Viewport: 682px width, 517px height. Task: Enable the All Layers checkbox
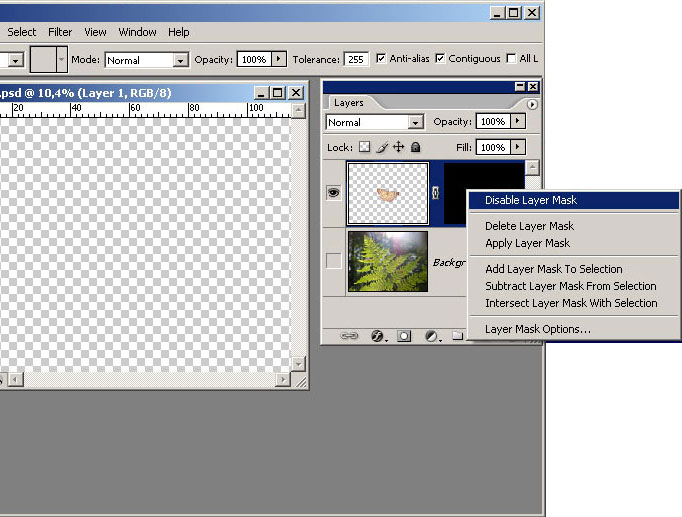pyautogui.click(x=512, y=58)
